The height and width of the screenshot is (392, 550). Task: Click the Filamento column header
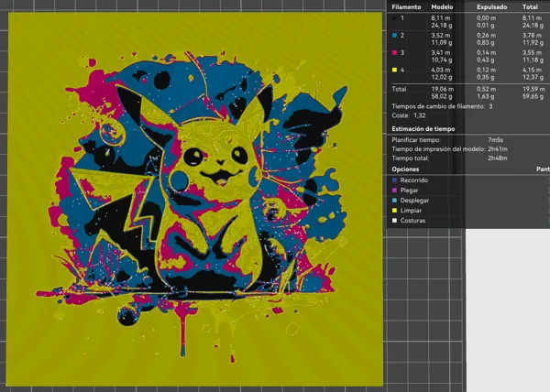point(406,7)
